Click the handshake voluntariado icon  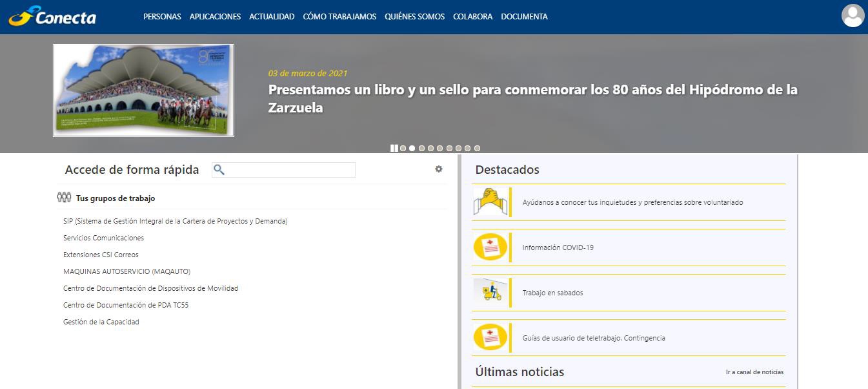pos(490,202)
